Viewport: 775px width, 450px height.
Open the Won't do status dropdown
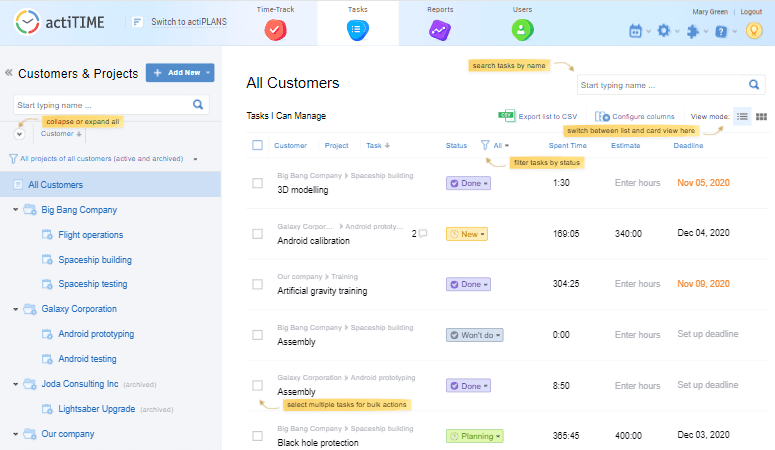(x=474, y=335)
